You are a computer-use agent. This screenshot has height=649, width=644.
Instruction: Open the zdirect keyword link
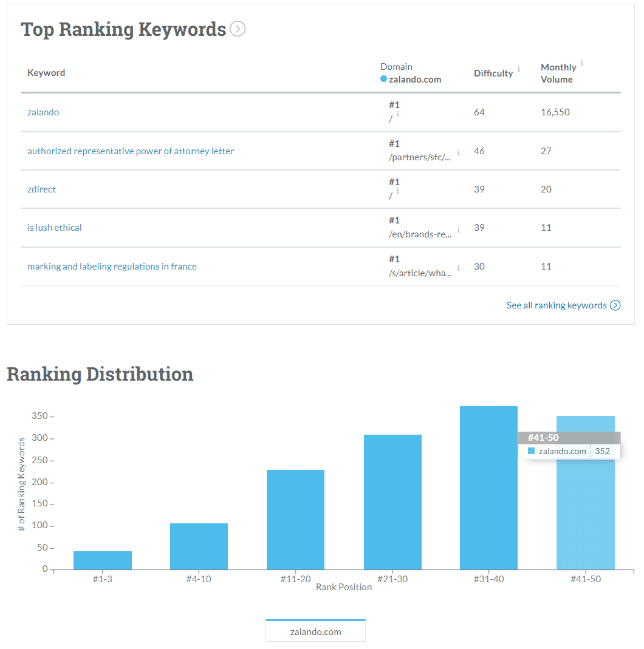coord(41,189)
